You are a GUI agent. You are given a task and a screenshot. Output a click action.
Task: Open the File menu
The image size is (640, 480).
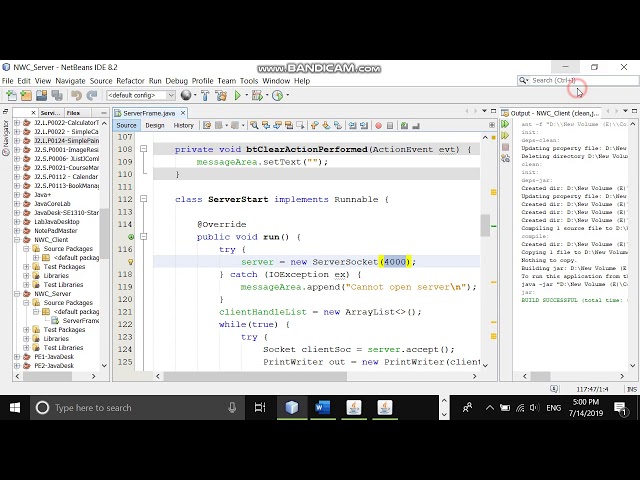coord(7,81)
